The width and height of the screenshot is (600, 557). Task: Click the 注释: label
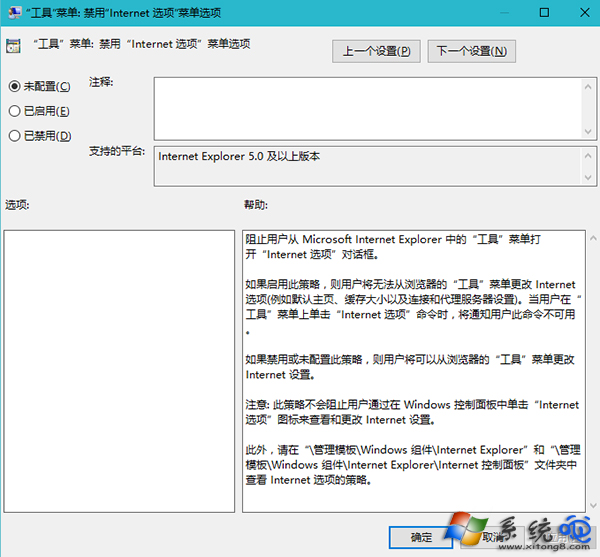click(x=101, y=82)
